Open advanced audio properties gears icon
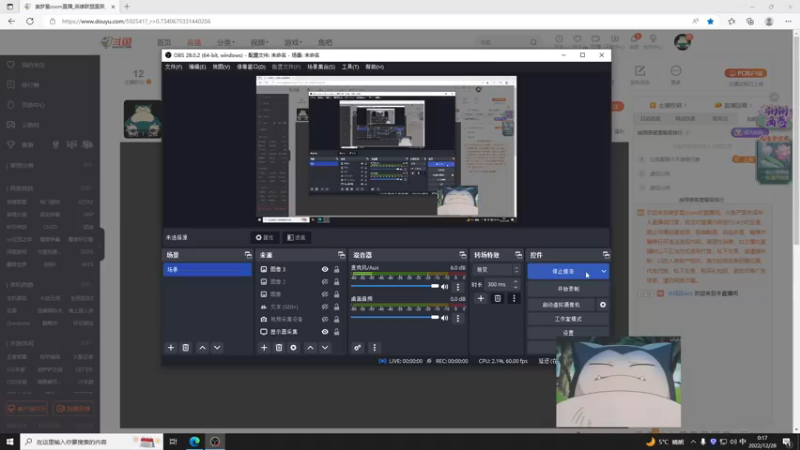 pos(358,347)
